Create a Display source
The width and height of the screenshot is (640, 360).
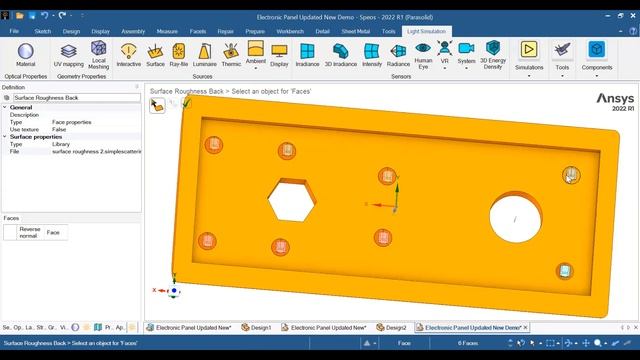279,55
